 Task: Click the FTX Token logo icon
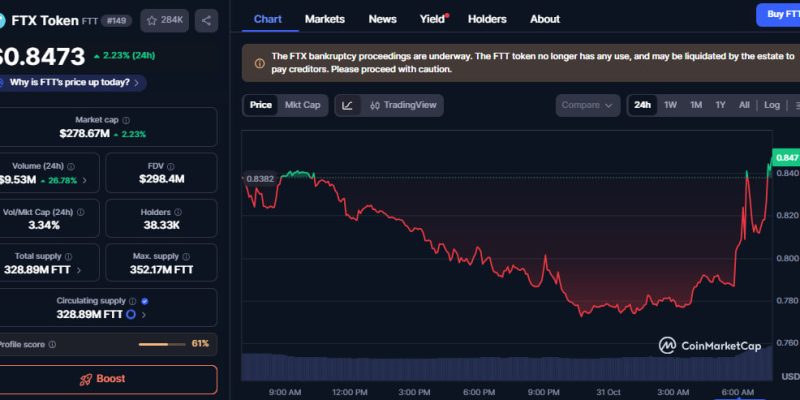point(3,19)
